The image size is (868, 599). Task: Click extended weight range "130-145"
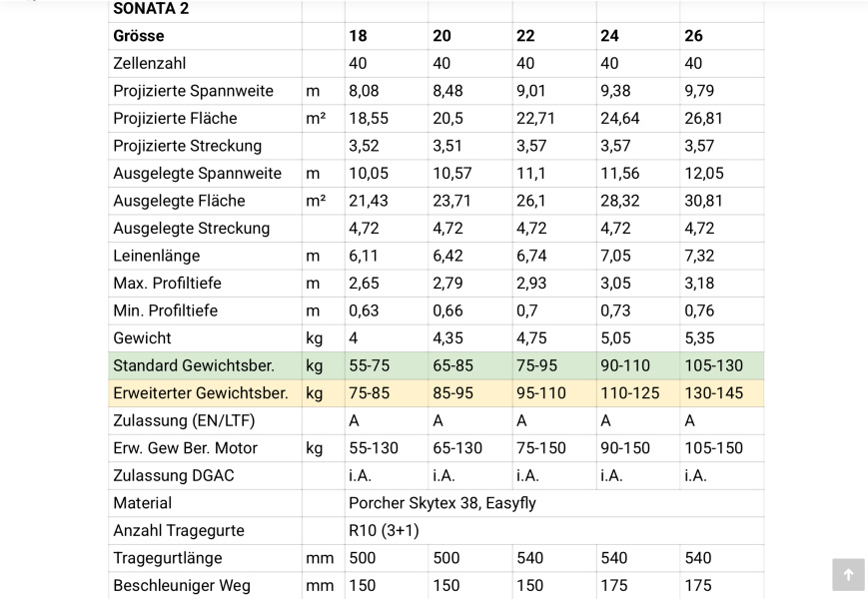(714, 393)
